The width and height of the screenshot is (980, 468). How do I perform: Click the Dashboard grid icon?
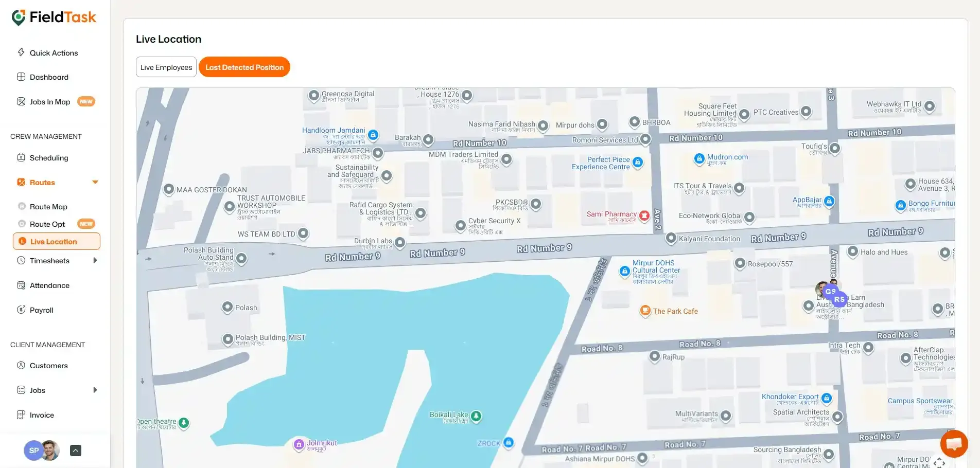[x=21, y=77]
